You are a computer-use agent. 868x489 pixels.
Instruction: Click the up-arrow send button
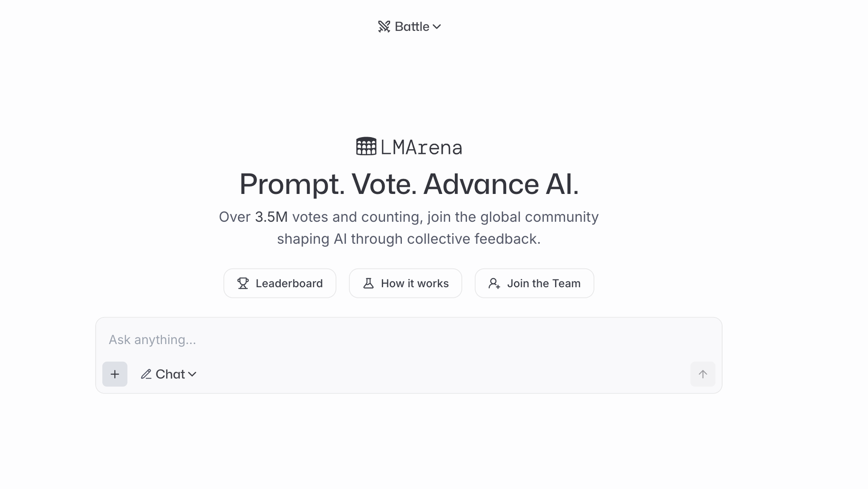click(x=703, y=374)
